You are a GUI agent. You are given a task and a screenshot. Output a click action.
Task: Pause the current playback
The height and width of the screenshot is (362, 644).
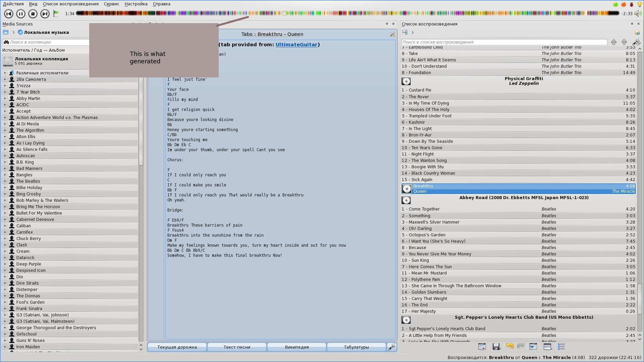[21, 14]
